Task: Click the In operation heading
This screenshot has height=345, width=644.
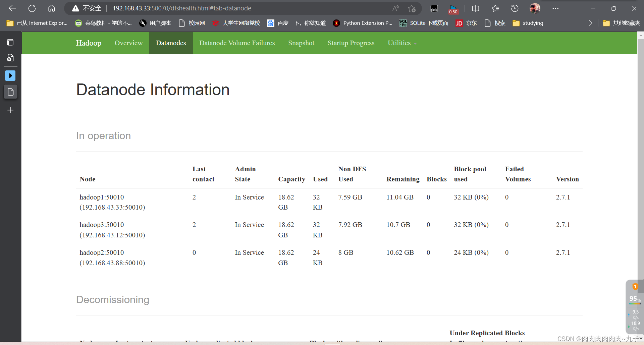Action: coord(103,135)
